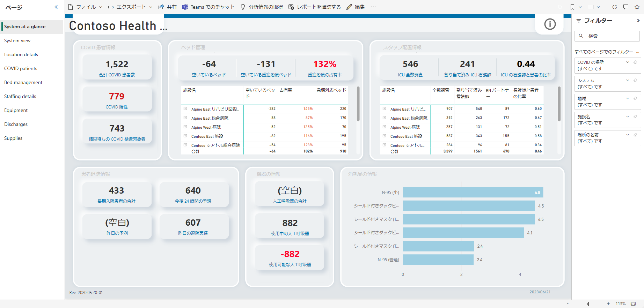
Task: Click the COVID 陽性 779 card
Action: 117,99
